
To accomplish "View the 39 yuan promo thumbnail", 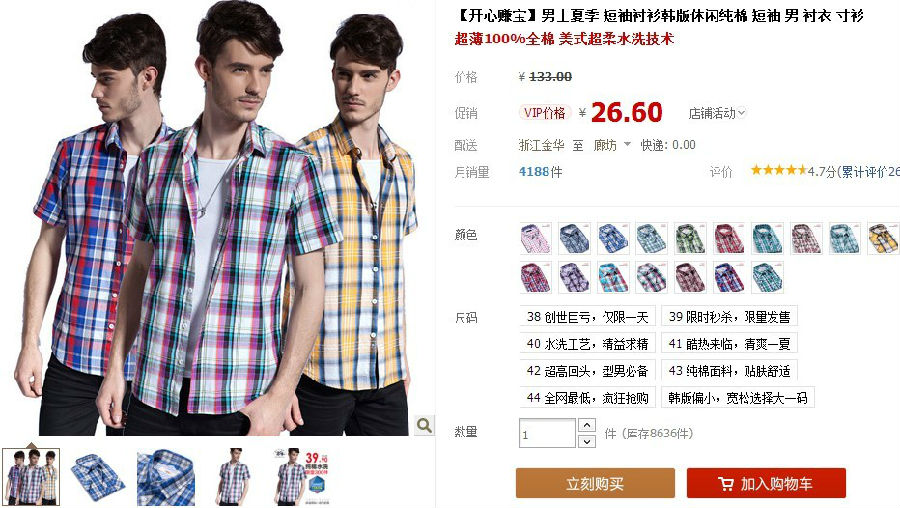I will (301, 477).
